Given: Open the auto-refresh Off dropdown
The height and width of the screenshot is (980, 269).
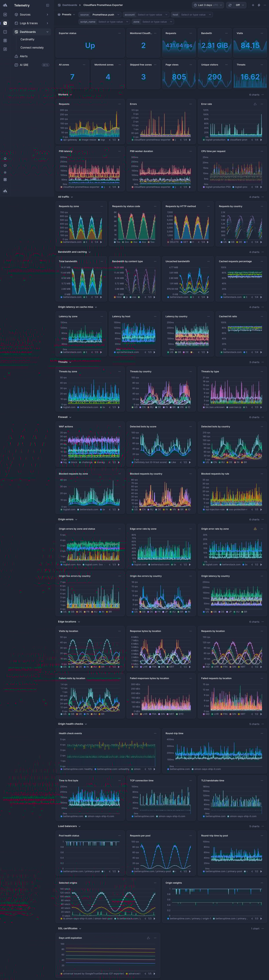Looking at the screenshot, I should point(240,5).
